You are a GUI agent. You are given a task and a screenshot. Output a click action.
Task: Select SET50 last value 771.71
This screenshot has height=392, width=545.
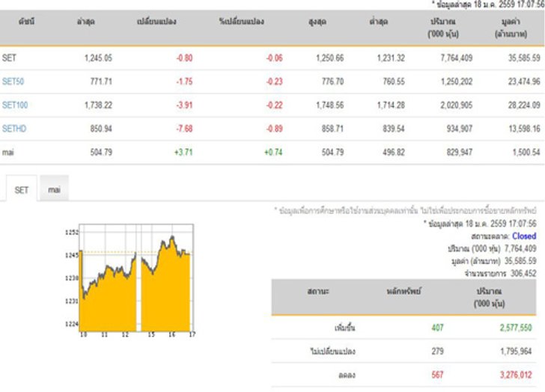point(101,82)
